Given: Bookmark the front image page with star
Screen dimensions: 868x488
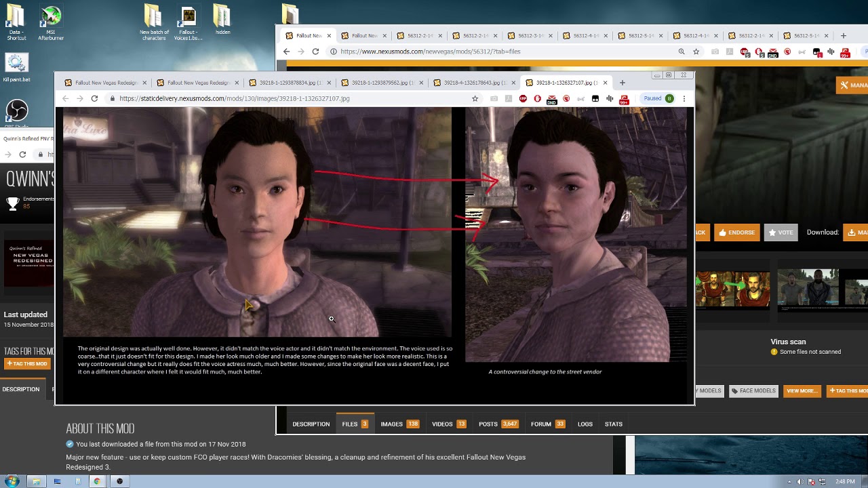Looking at the screenshot, I should tap(475, 98).
